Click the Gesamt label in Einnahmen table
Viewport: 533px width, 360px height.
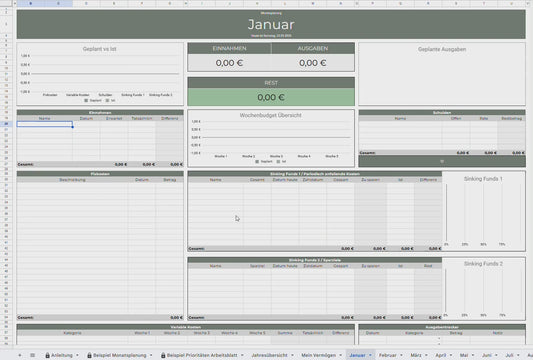(26, 165)
